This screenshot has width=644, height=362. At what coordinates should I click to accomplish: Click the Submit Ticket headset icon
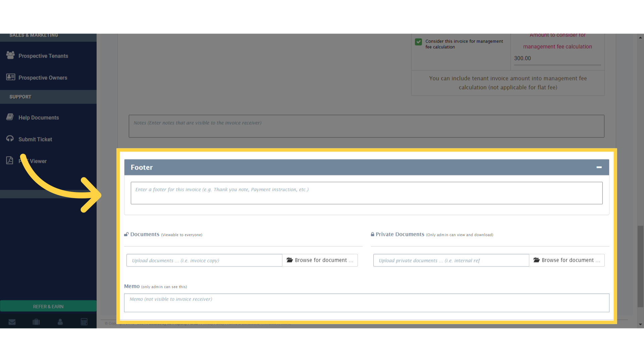(x=10, y=138)
